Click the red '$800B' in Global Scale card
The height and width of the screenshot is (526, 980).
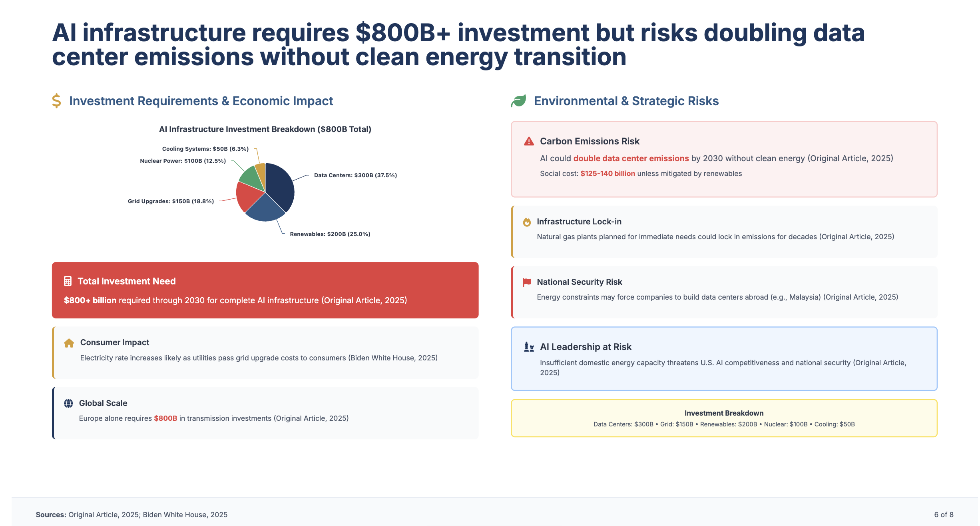pyautogui.click(x=165, y=418)
